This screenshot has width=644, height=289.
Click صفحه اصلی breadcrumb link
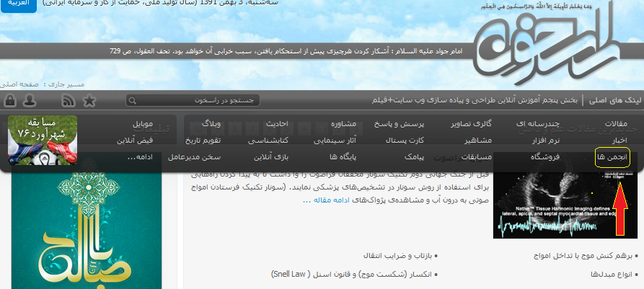pos(19,84)
